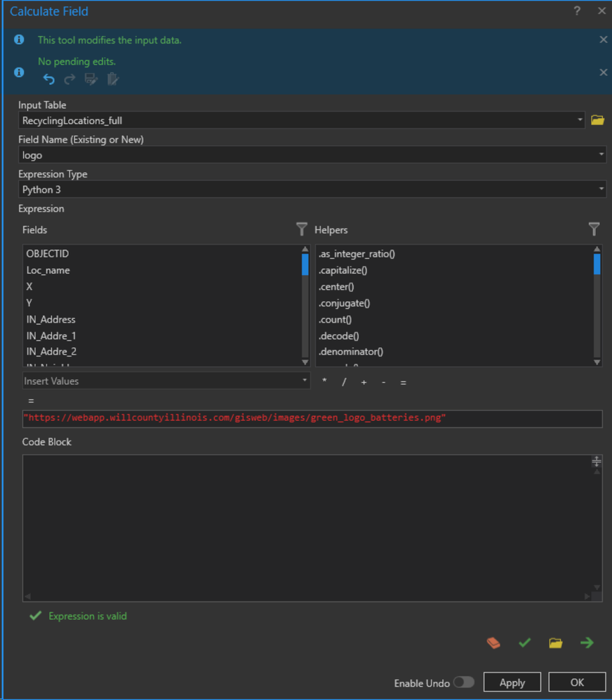Click into the expression text box
The width and height of the screenshot is (612, 700).
point(312,419)
